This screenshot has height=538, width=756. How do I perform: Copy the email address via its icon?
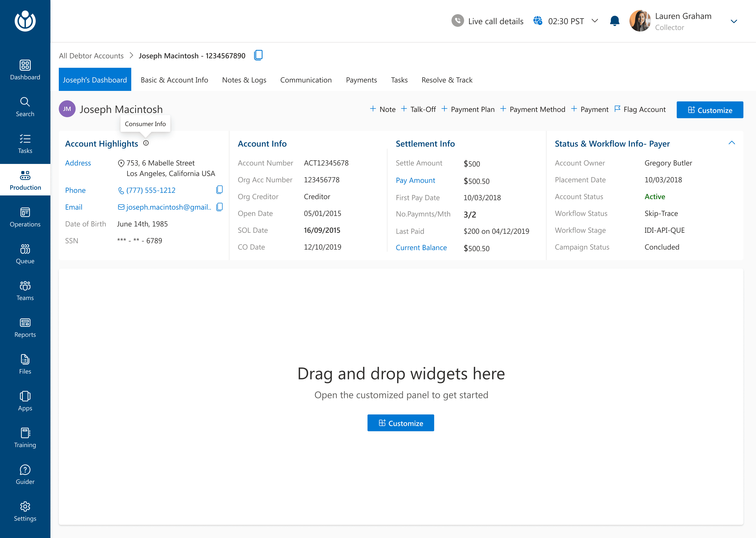click(219, 207)
